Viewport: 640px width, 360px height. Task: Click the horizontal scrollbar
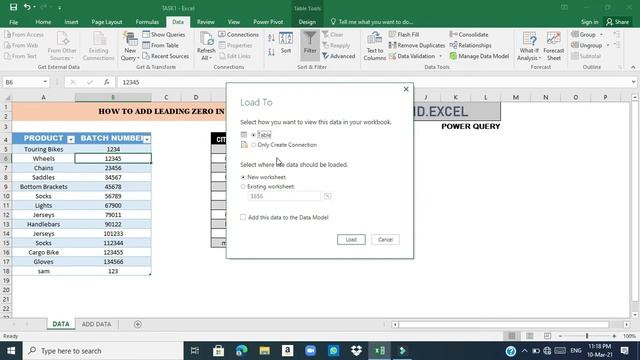[x=504, y=324]
